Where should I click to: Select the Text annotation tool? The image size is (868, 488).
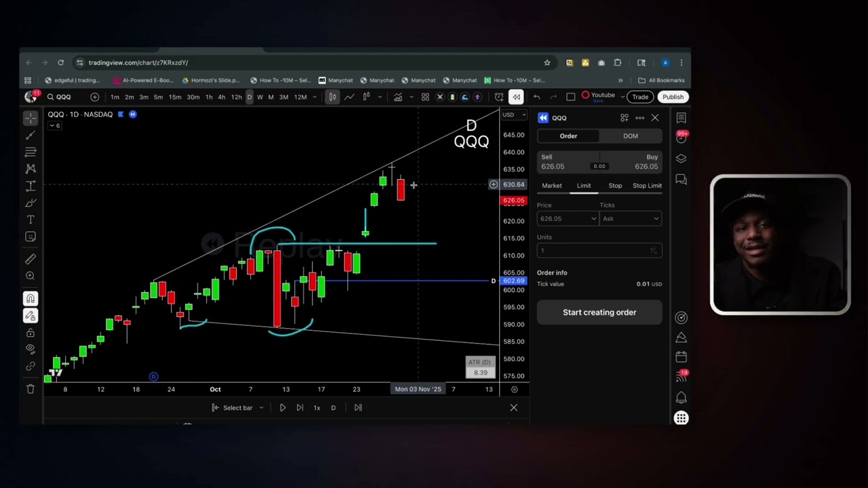tap(31, 220)
